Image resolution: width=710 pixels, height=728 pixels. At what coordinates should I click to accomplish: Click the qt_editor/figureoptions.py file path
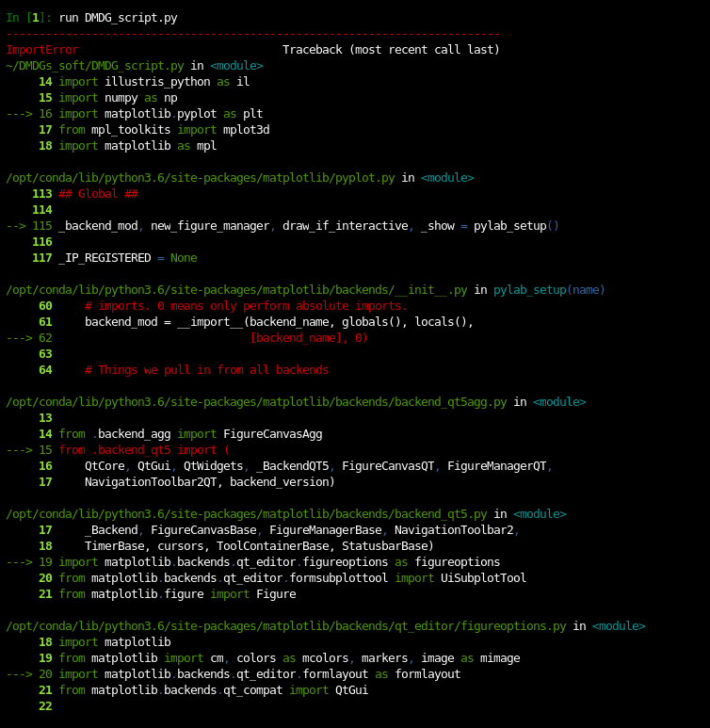[285, 626]
